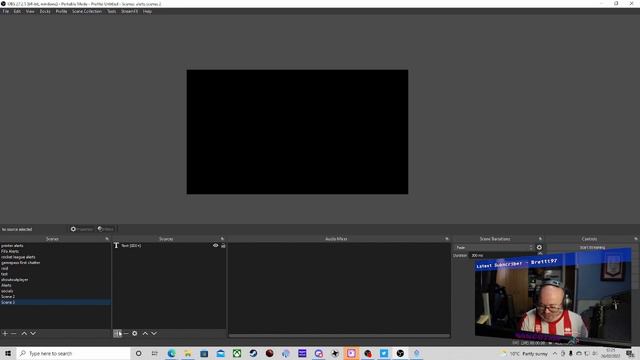Click the Filters button above Sources
This screenshot has width=640, height=360.
pyautogui.click(x=106, y=229)
